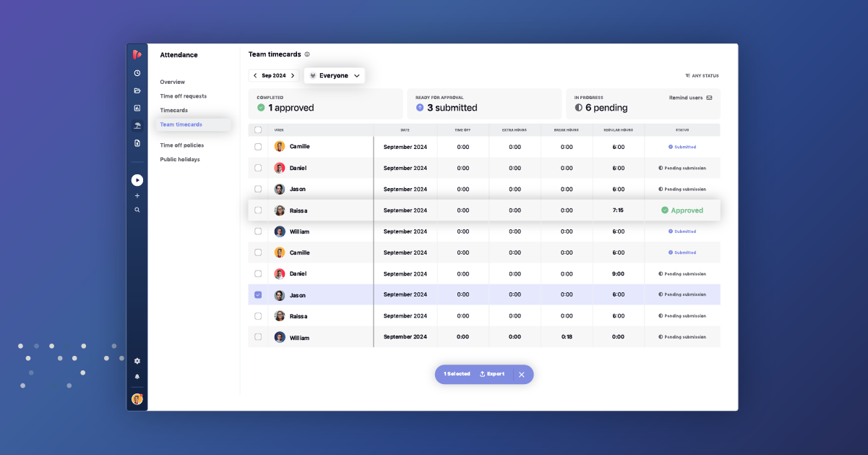The width and height of the screenshot is (868, 455).
Task: Switch to Time off requests section
Action: (183, 95)
